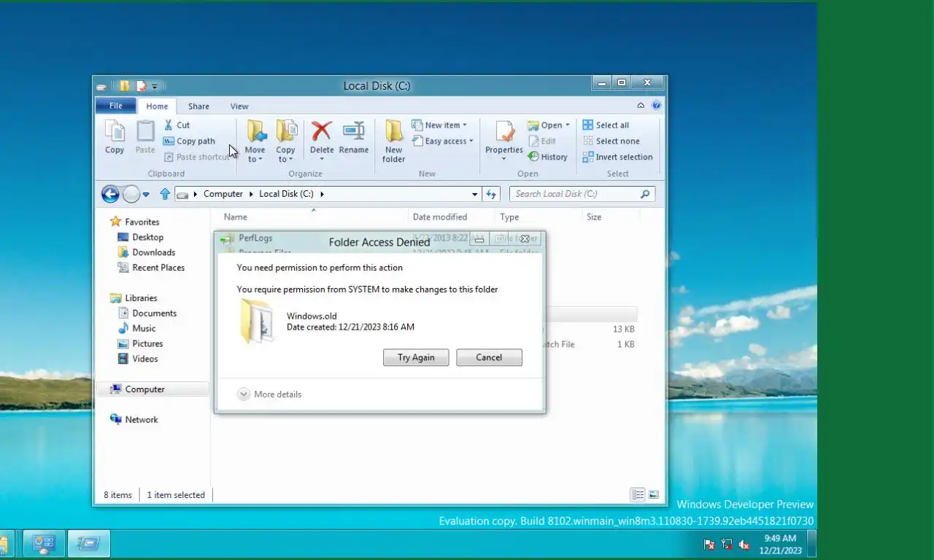
Task: Sort by Type column header
Action: pyautogui.click(x=509, y=217)
